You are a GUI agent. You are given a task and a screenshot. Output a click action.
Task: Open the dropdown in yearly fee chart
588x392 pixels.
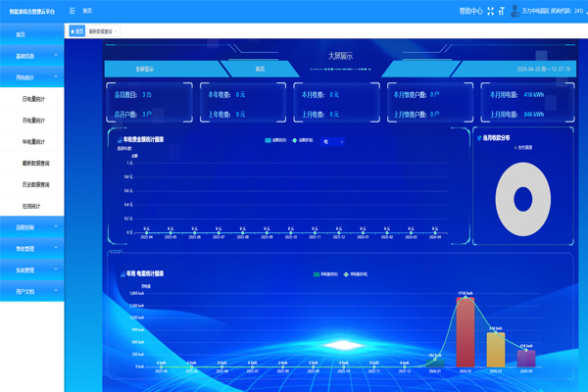pos(333,141)
